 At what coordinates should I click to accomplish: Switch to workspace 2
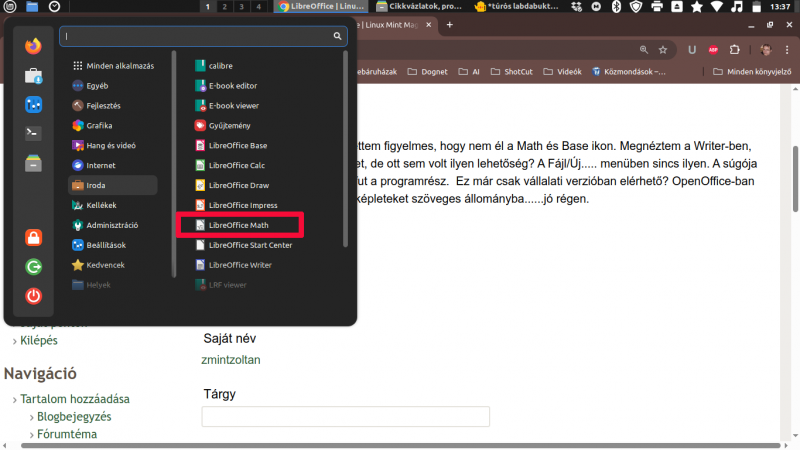(224, 7)
